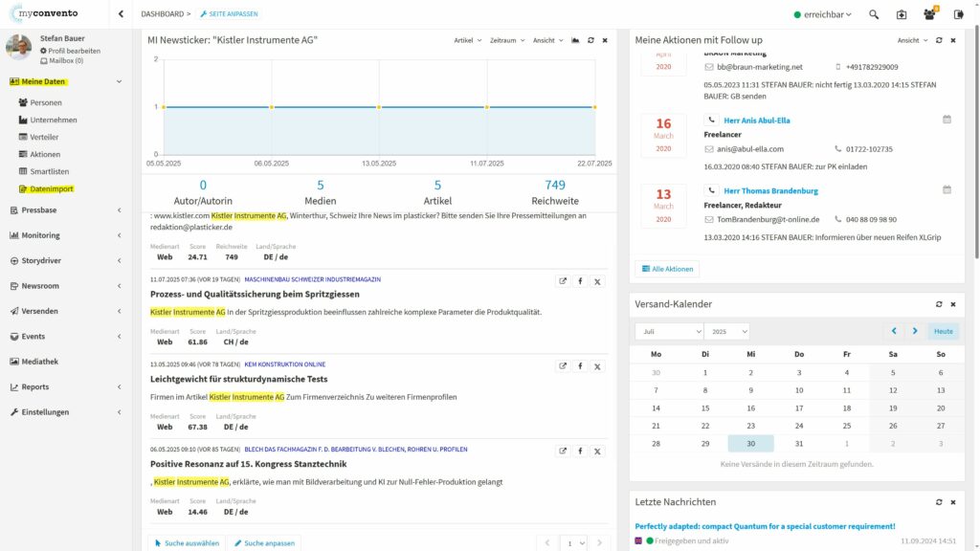Click Profil bearbeiten link
980x551 pixels.
tap(70, 51)
